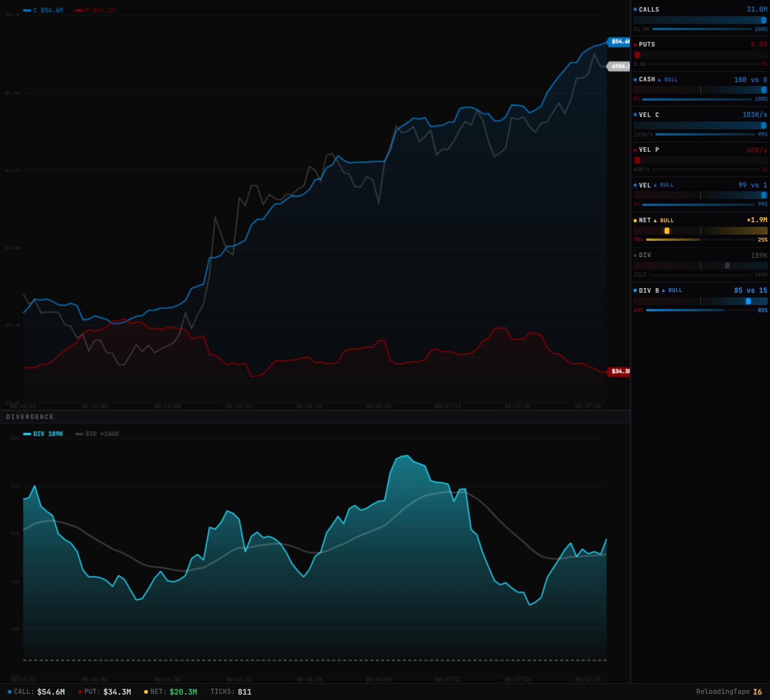Click the yellow NET slider handle
Image resolution: width=770 pixels, height=700 pixels.
(667, 231)
